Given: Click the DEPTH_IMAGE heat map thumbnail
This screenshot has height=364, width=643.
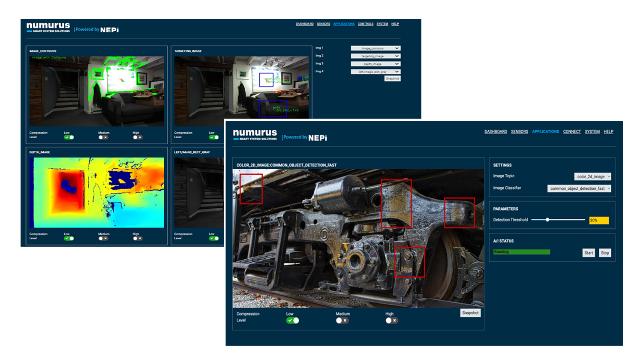Looking at the screenshot, I should (96, 192).
